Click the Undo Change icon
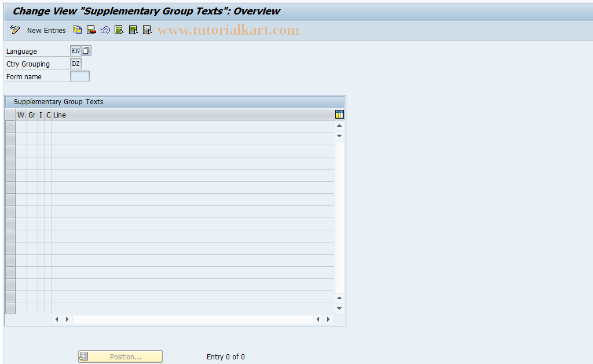This screenshot has width=593, height=364. [x=105, y=30]
